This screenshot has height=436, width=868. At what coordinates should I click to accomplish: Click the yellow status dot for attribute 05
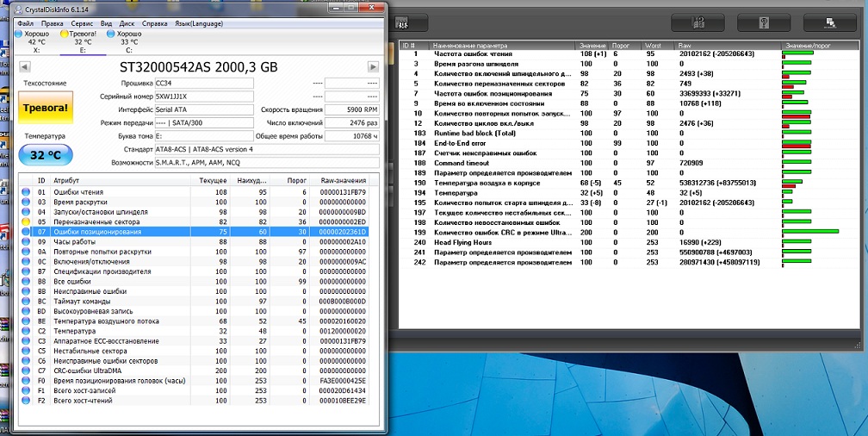[26, 221]
